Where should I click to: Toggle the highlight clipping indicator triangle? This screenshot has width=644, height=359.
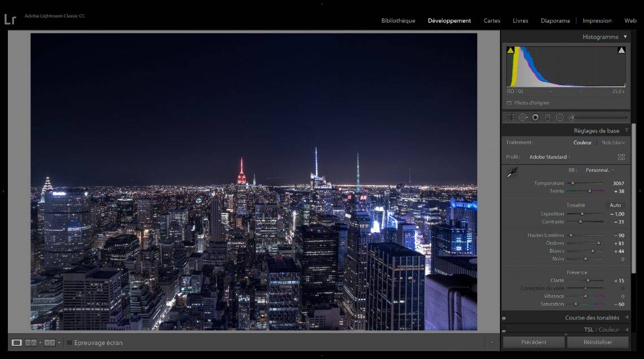click(x=621, y=50)
